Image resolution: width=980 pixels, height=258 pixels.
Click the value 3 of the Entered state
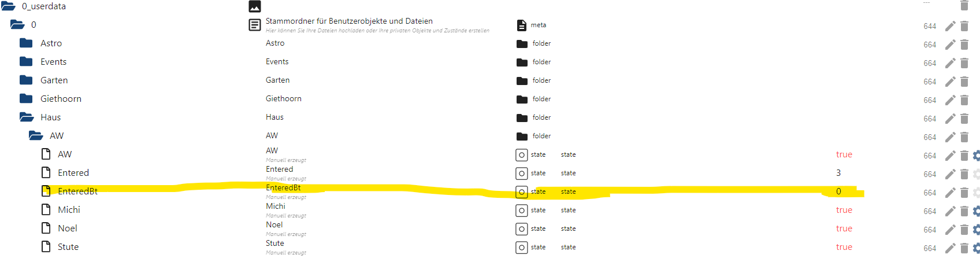point(838,173)
